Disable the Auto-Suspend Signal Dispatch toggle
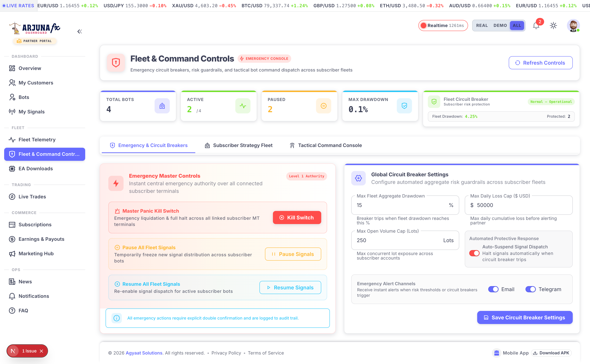This screenshot has width=590, height=364. point(474,253)
